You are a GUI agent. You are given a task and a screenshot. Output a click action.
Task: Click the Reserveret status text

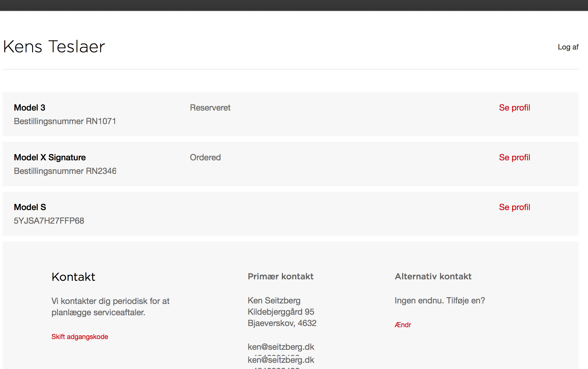pyautogui.click(x=210, y=108)
